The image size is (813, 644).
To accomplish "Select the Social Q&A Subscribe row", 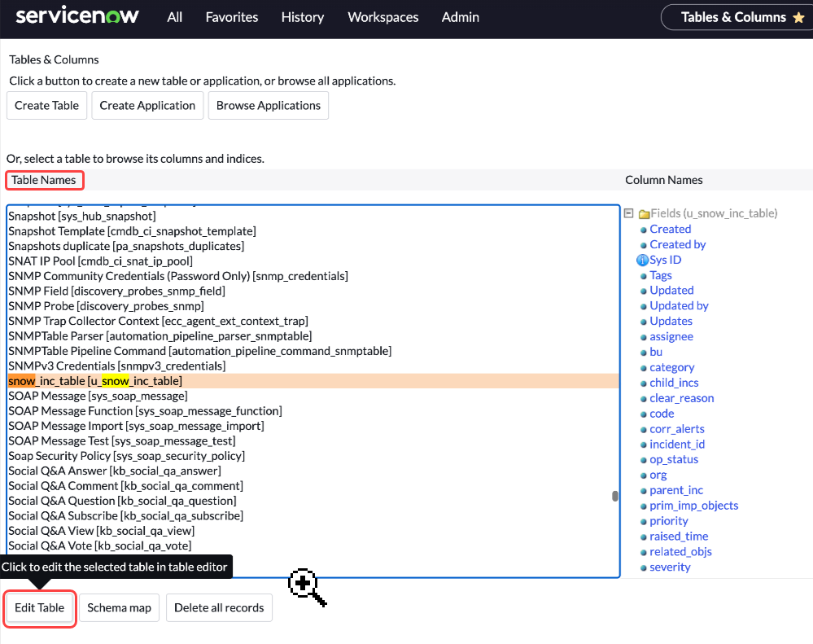I will pos(313,516).
